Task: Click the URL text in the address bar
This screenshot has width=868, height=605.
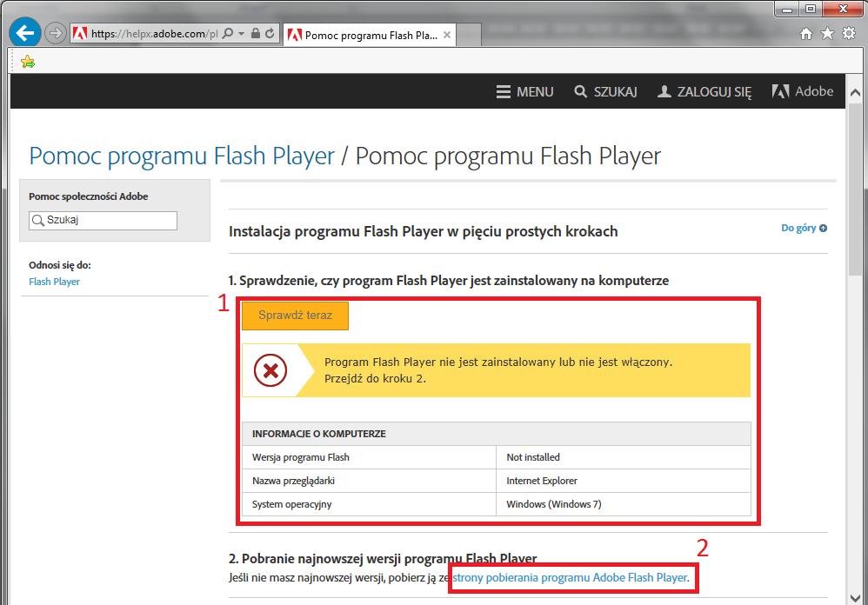Action: pos(154,34)
